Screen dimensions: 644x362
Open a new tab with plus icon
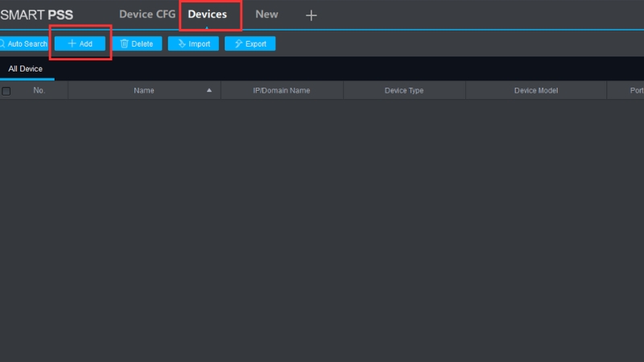[x=312, y=15]
